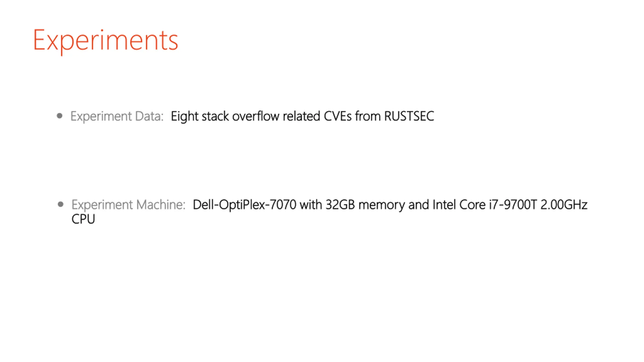Click the gray Experiment Data: label
Image resolution: width=644 pixels, height=362 pixels.
[117, 116]
